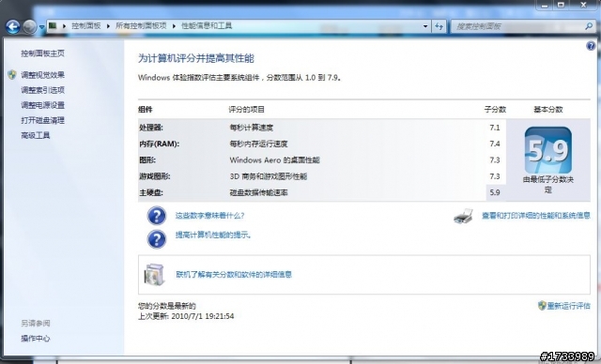Viewport: 601px width, 364px height.
Task: Click the 子分数 column header
Action: 495,110
